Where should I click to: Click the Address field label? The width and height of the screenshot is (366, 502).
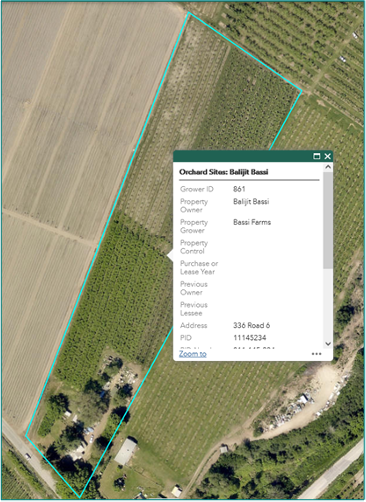point(194,325)
